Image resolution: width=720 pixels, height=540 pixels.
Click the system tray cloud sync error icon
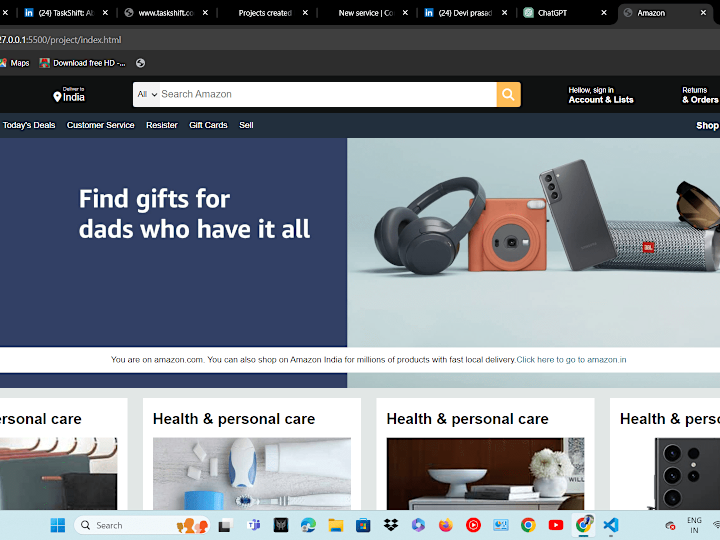[670, 525]
